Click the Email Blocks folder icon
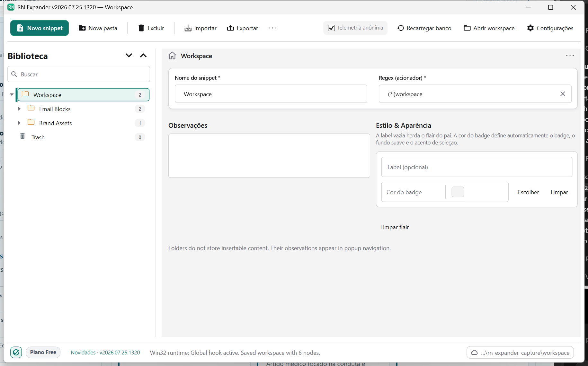 31,108
